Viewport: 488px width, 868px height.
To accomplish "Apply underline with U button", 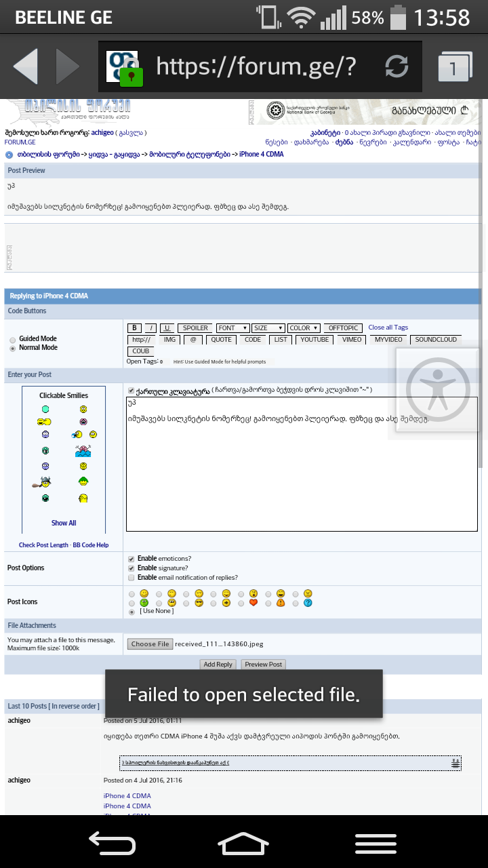I will coord(167,328).
